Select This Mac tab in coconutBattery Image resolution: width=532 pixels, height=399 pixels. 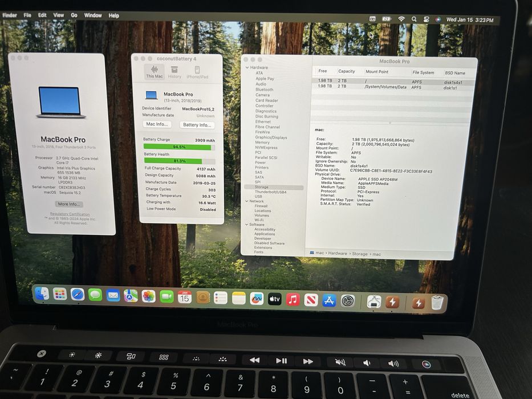[x=155, y=72]
